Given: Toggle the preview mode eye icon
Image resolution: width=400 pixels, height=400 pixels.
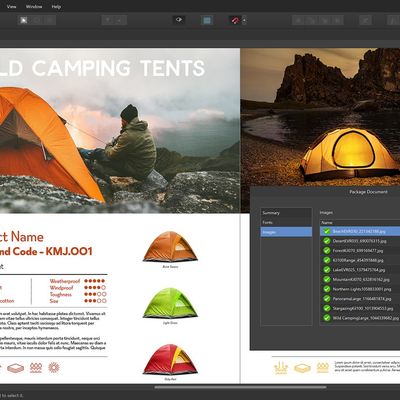Looking at the screenshot, I should click(179, 20).
